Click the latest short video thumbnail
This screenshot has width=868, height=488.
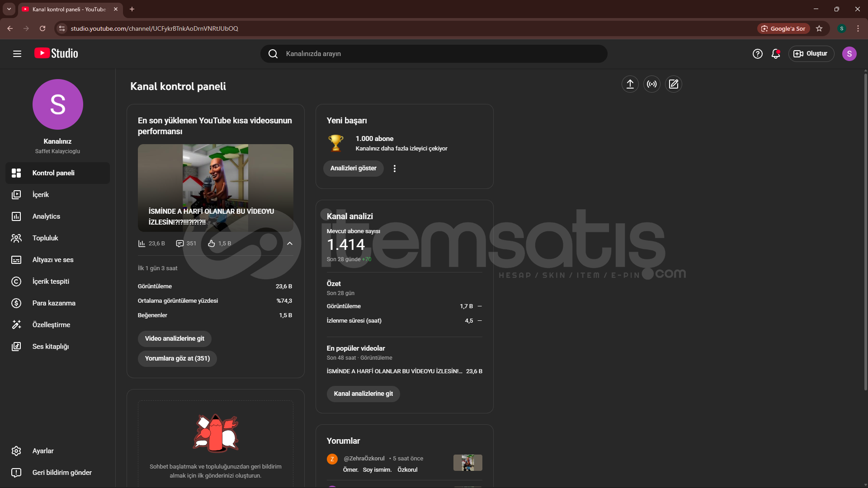coord(215,188)
